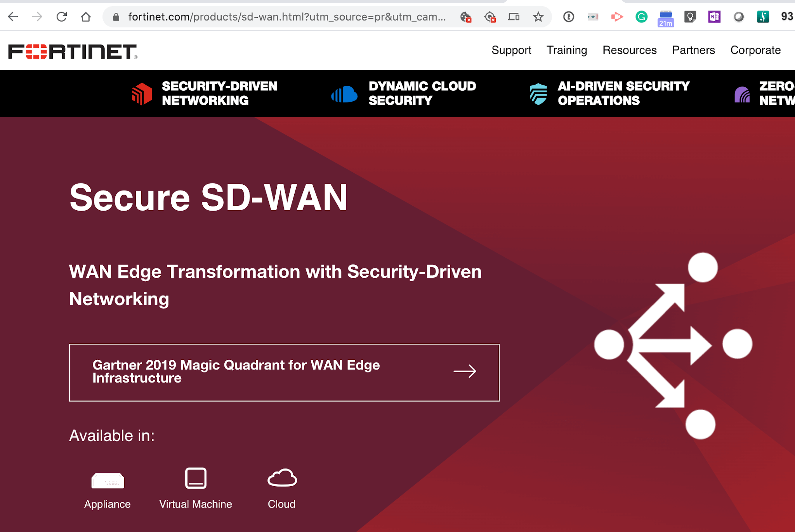Screen dimensions: 795x532
Task: Click the Dynamic Cloud Security icon
Action: [x=343, y=93]
